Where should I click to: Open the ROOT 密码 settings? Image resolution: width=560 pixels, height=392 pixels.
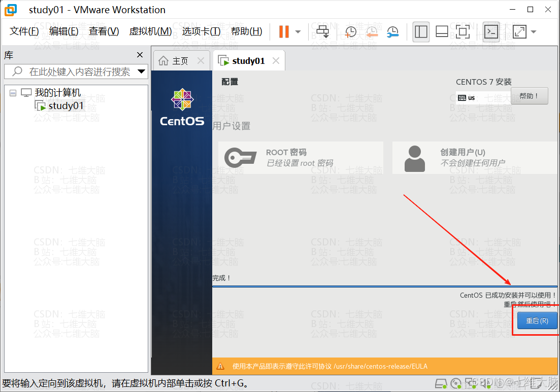point(301,158)
